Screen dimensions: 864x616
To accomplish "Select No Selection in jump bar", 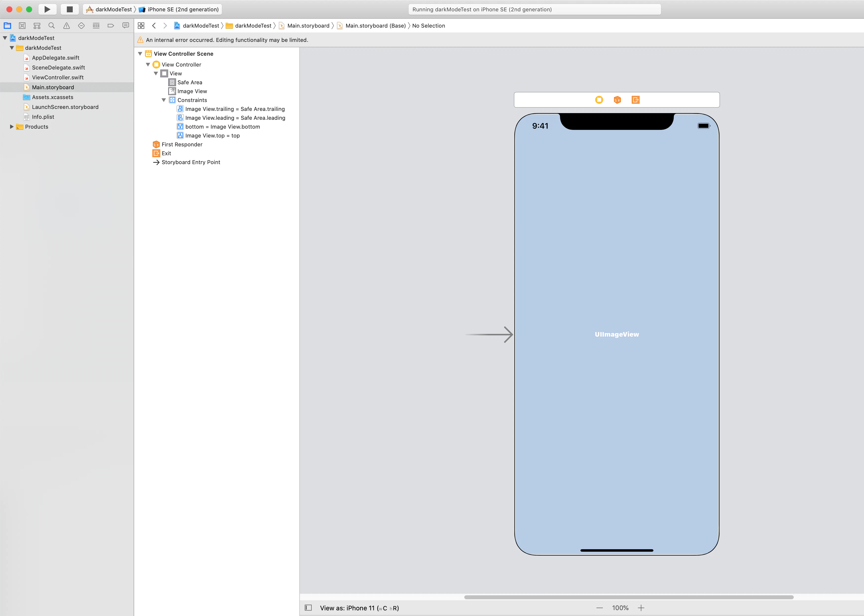I will [429, 26].
